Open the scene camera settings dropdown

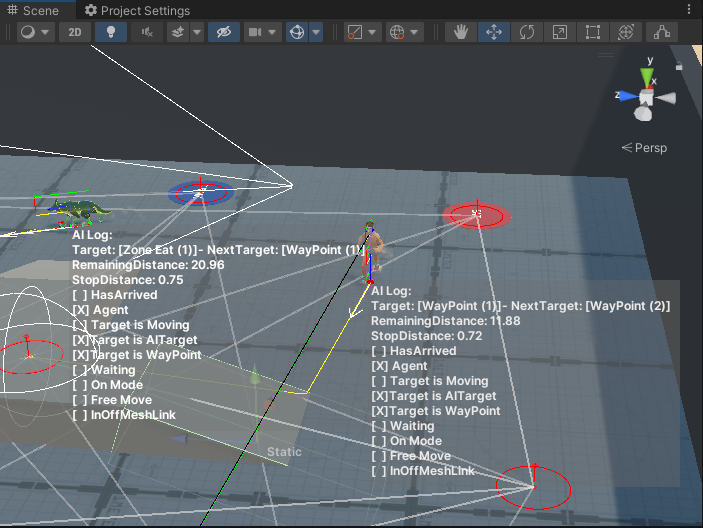(261, 32)
